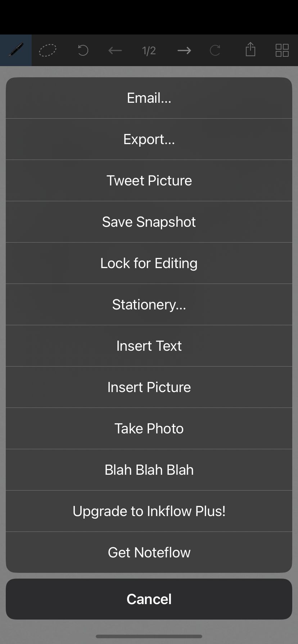Open Stationery... options
The height and width of the screenshot is (644, 298).
click(x=149, y=304)
